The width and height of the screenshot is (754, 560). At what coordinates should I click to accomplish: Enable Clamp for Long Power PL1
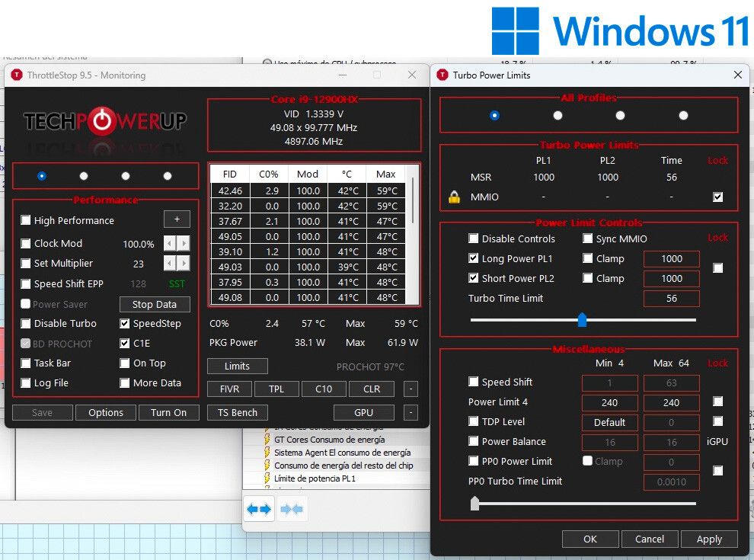(588, 258)
